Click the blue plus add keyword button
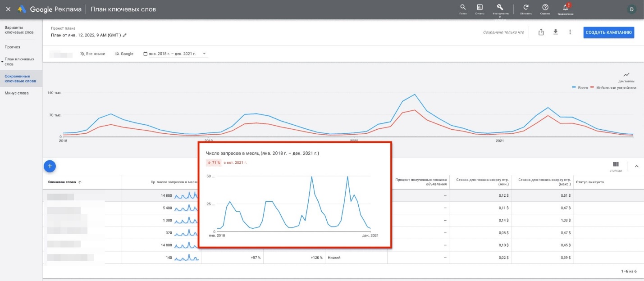644x281 pixels. click(50, 166)
